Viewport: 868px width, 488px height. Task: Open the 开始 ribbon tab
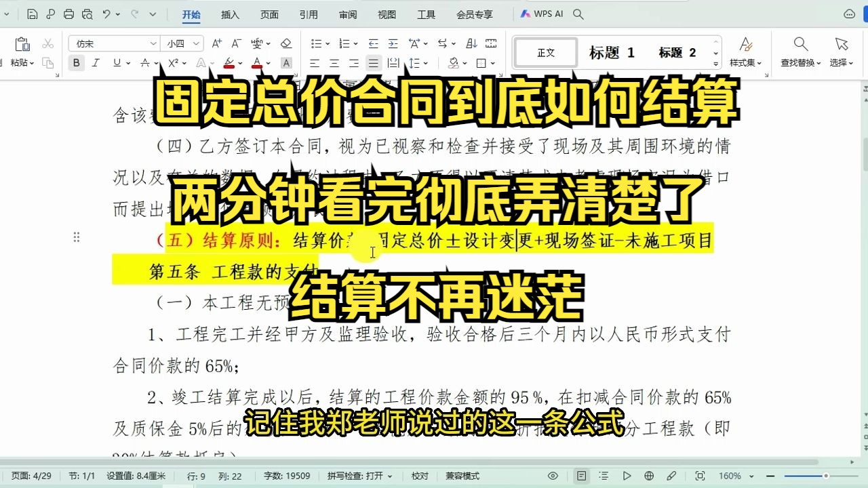191,14
